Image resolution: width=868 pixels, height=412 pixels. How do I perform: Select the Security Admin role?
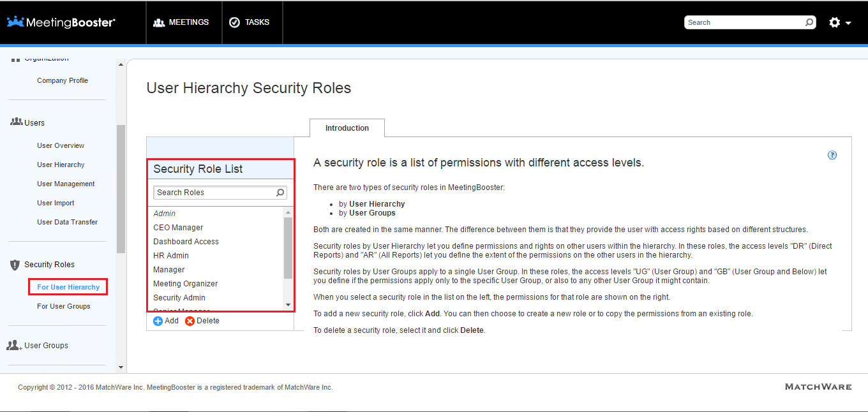tap(179, 298)
